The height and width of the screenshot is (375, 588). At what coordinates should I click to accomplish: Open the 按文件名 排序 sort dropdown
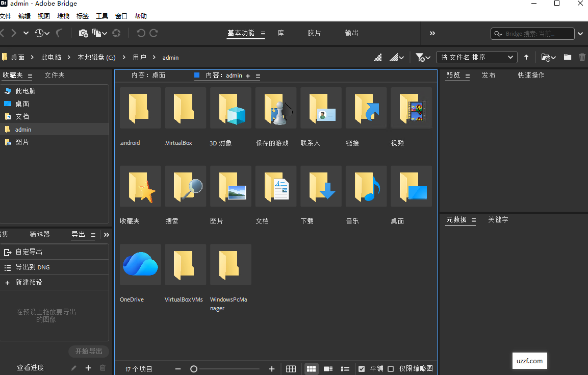click(477, 57)
